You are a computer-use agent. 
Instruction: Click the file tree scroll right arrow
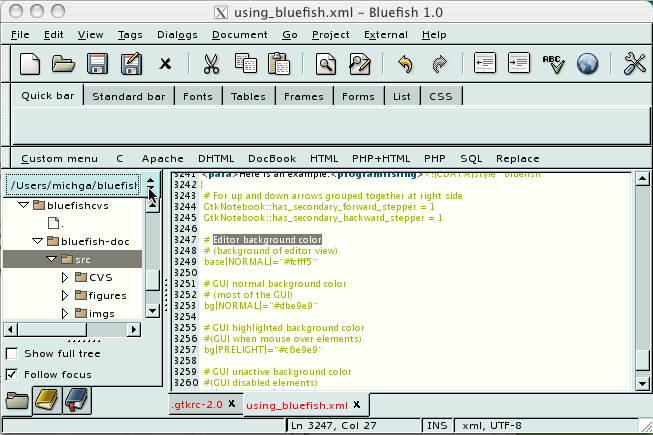point(134,330)
